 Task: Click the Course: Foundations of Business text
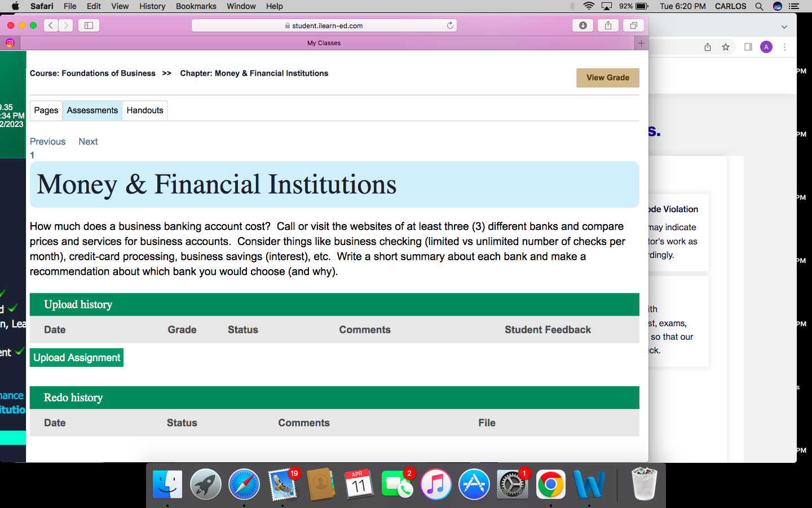coord(92,73)
